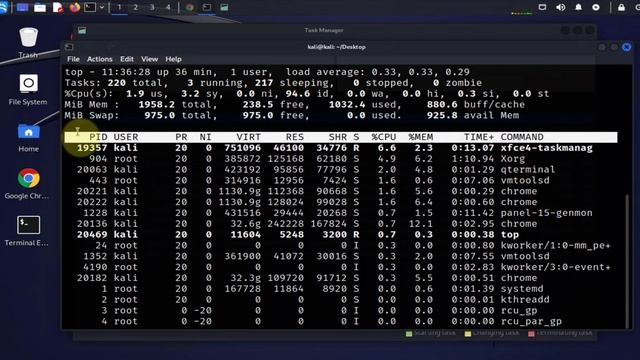Click the lock screen icon
Image resolution: width=640 pixels, height=360 pixels.
(x=621, y=7)
